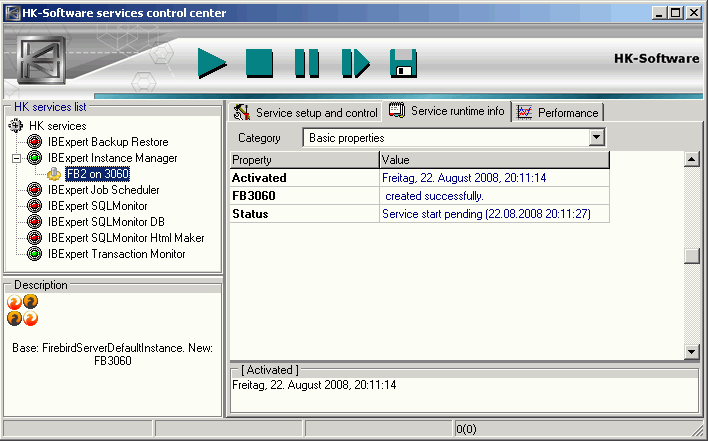
Task: Click the Activated date value cell
Action: (494, 178)
